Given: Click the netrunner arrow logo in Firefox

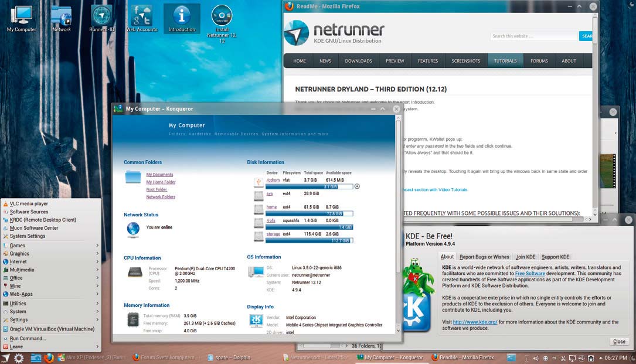Looking at the screenshot, I should coord(297,33).
